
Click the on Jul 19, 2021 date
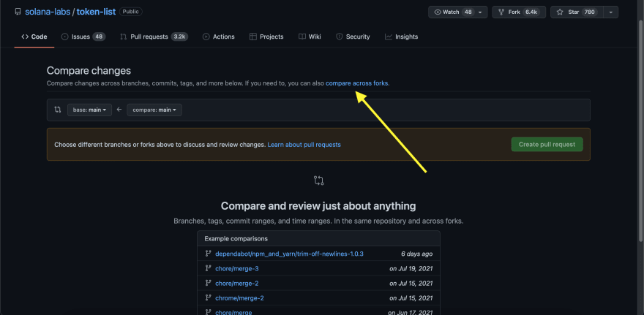point(411,269)
